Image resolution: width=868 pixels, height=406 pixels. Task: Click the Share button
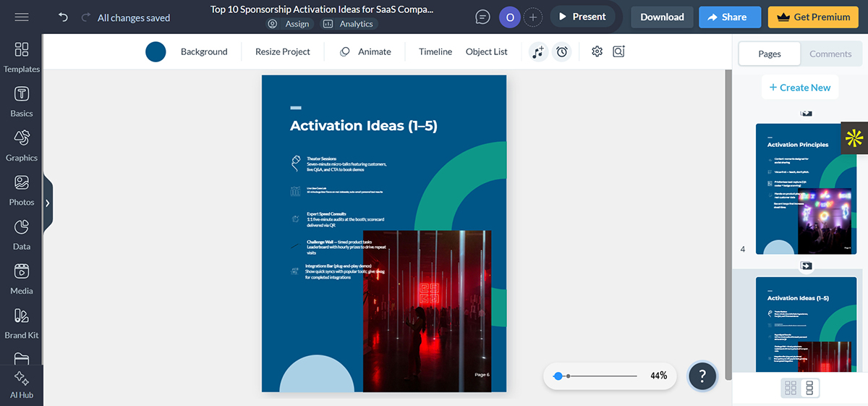point(730,17)
